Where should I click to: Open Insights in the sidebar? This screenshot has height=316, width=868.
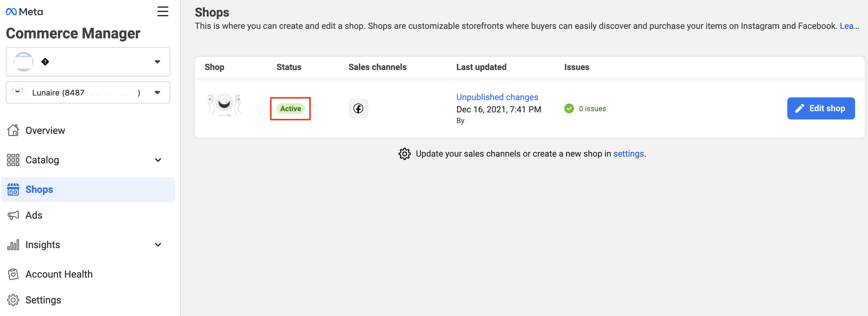tap(88, 245)
